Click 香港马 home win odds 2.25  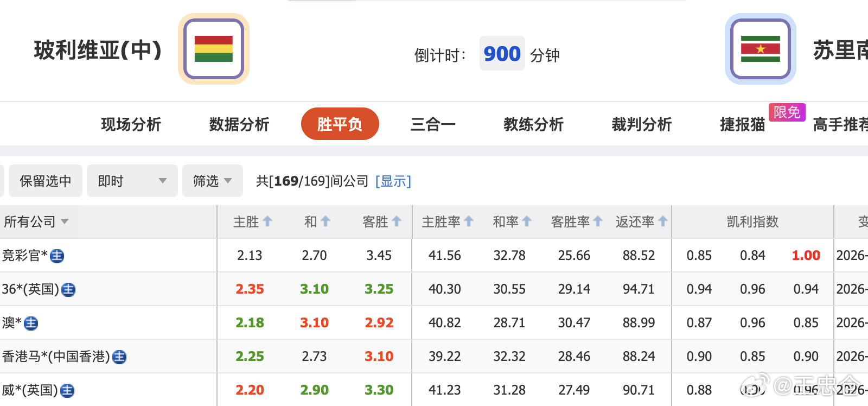pyautogui.click(x=250, y=356)
